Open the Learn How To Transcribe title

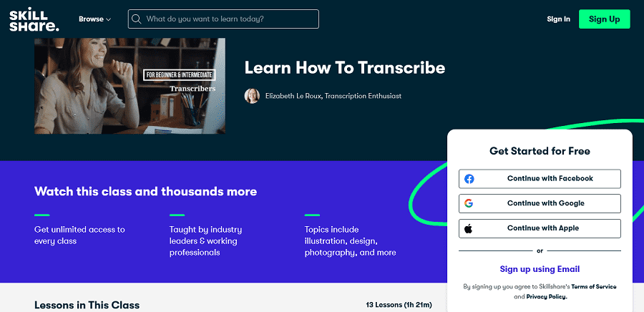click(345, 68)
